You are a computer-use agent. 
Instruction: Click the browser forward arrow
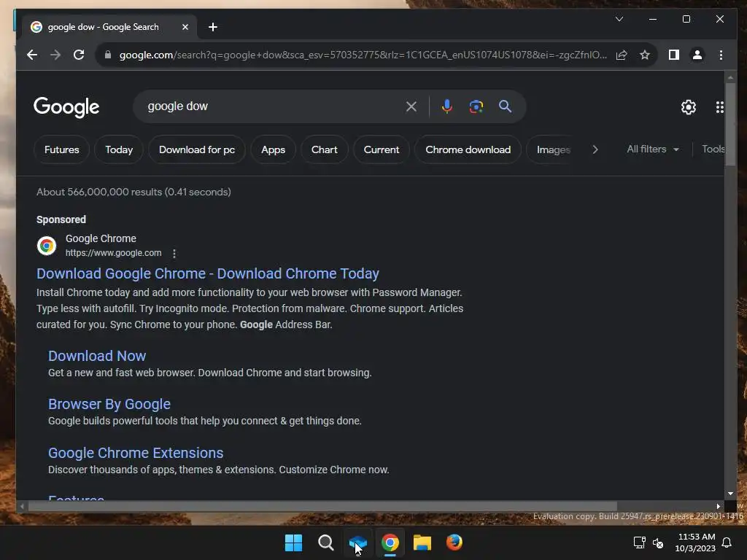point(55,55)
